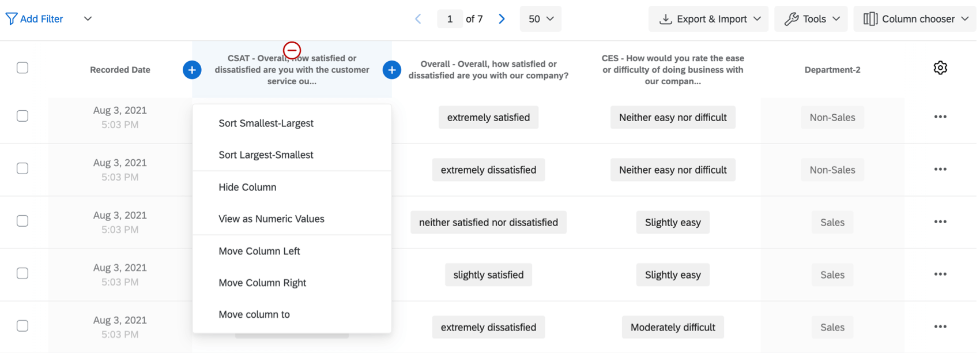The image size is (980, 353).
Task: Click the blue plus icon left of CSAT column
Action: (x=192, y=69)
